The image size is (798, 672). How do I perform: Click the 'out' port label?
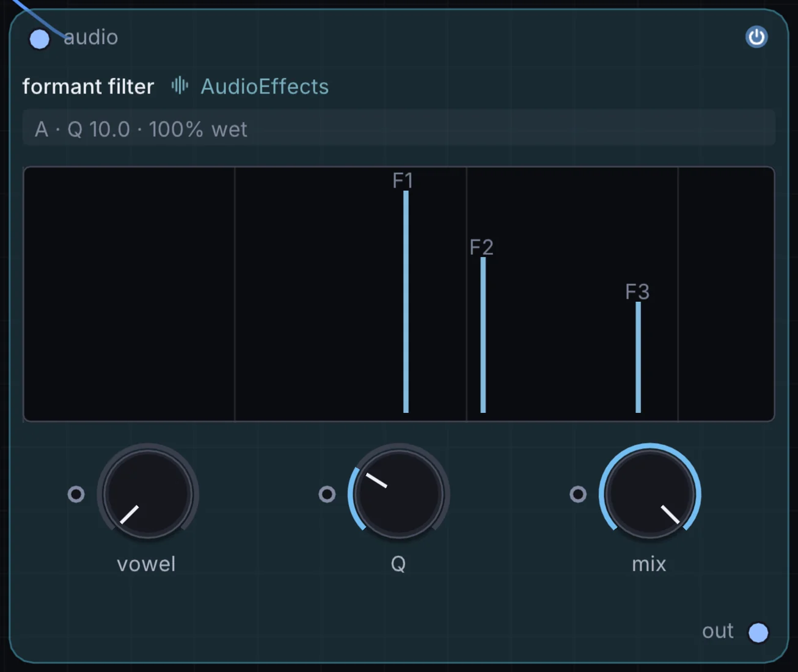tap(717, 631)
